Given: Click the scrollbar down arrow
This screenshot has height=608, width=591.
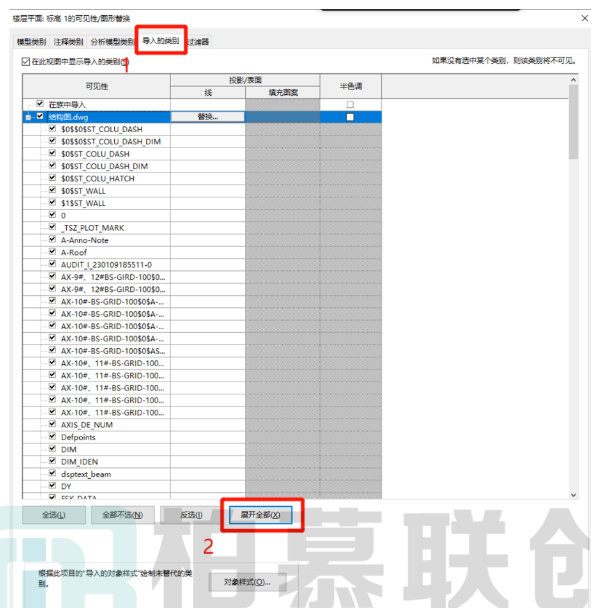Looking at the screenshot, I should point(574,495).
